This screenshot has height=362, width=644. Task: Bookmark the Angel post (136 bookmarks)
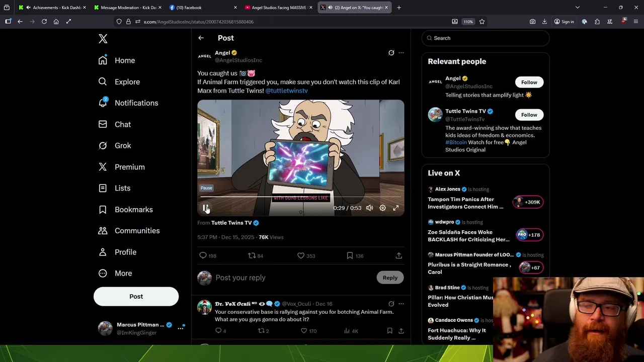[x=355, y=256]
